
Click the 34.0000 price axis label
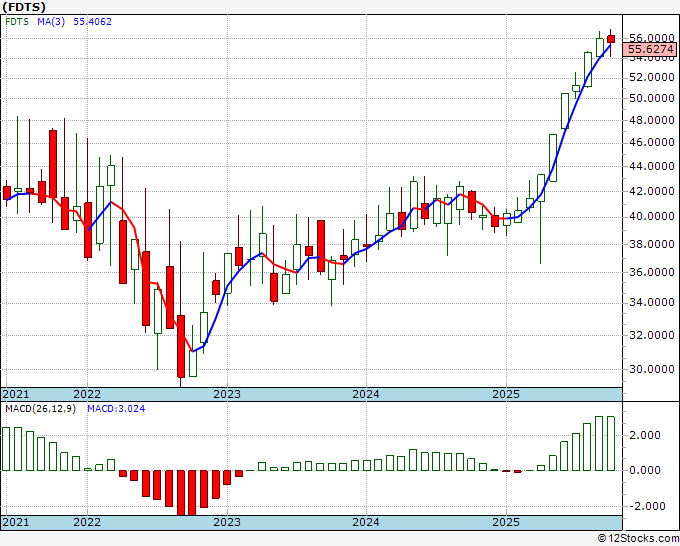[x=651, y=302]
